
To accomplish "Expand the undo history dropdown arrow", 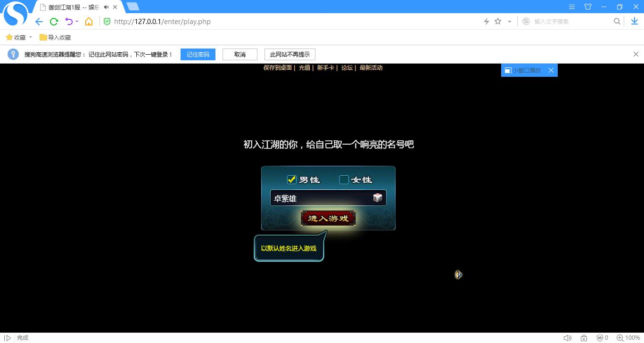I will [x=77, y=22].
